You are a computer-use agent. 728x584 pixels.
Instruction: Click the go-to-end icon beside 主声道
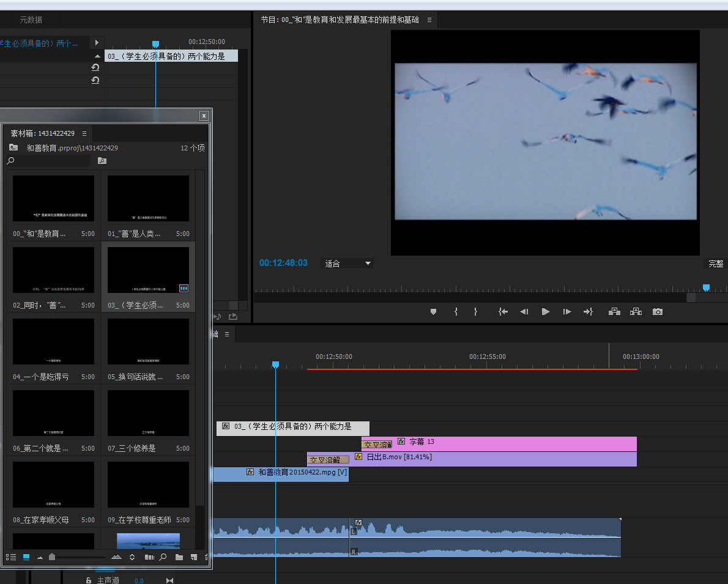(x=170, y=580)
